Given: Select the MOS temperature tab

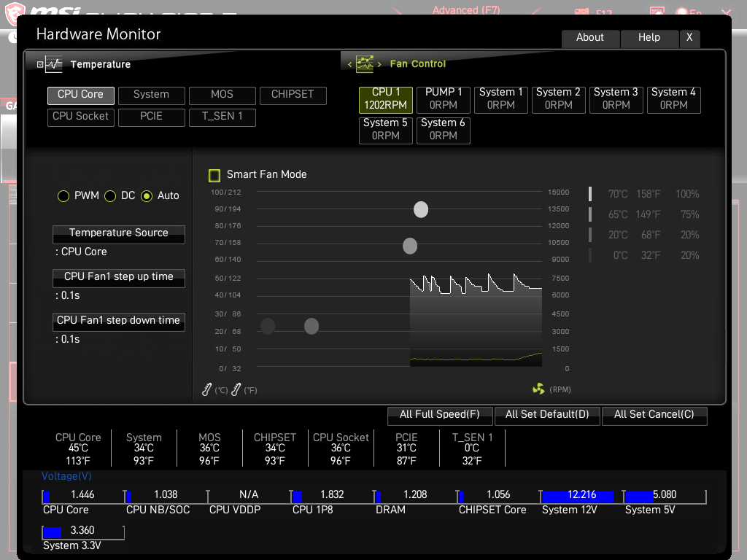Looking at the screenshot, I should 222,96.
